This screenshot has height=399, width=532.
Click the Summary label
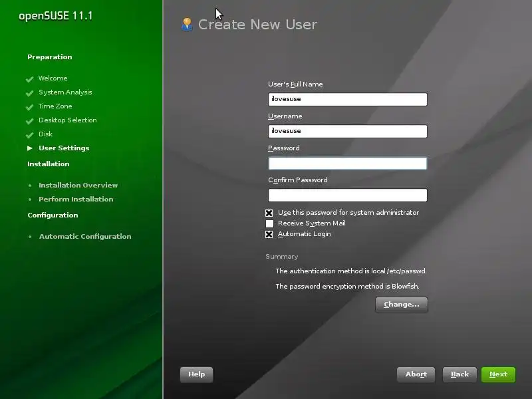tap(281, 257)
